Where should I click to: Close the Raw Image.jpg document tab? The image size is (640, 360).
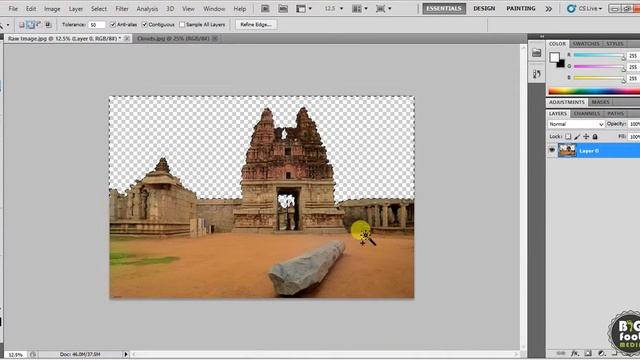[x=127, y=38]
